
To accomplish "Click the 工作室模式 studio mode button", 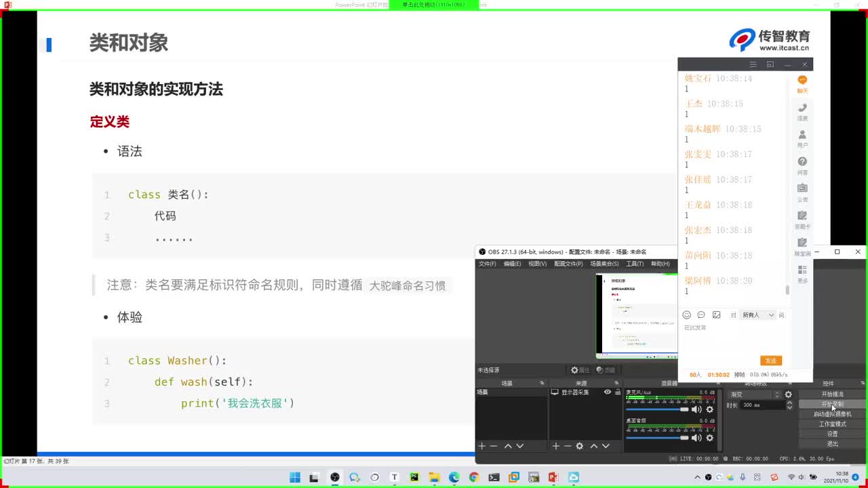I will coord(832,424).
